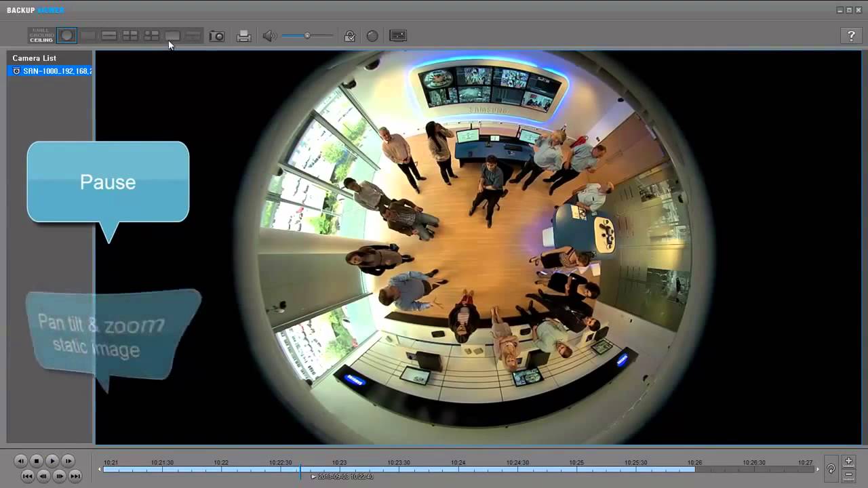The height and width of the screenshot is (488, 868).
Task: Click the BACKUP VIEWER title text
Action: click(35, 10)
